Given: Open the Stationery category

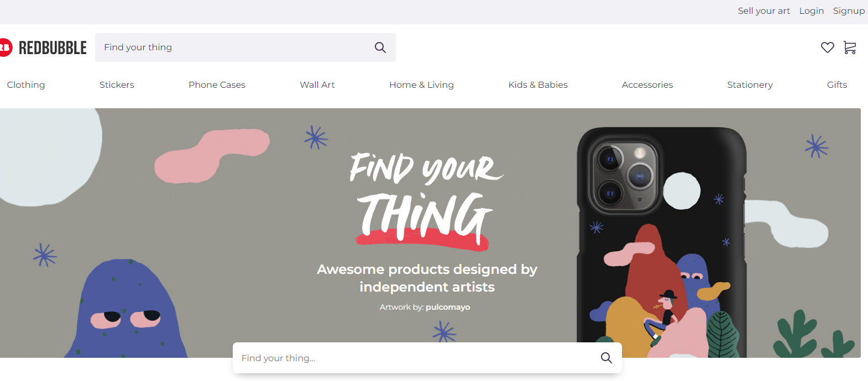Looking at the screenshot, I should pos(750,84).
